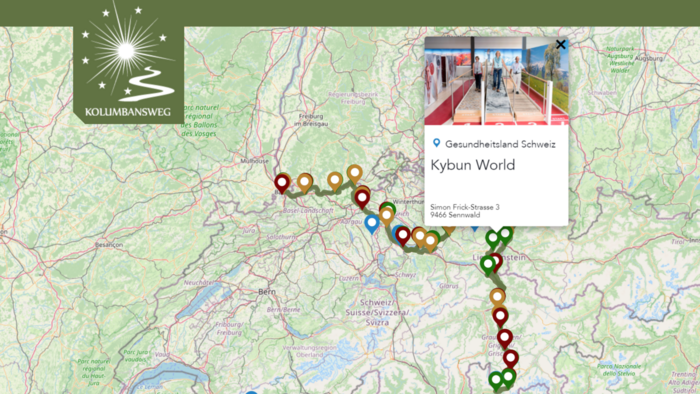Open the Kolumbansweg logo home link
Screen dimensions: 700x394
(129, 62)
